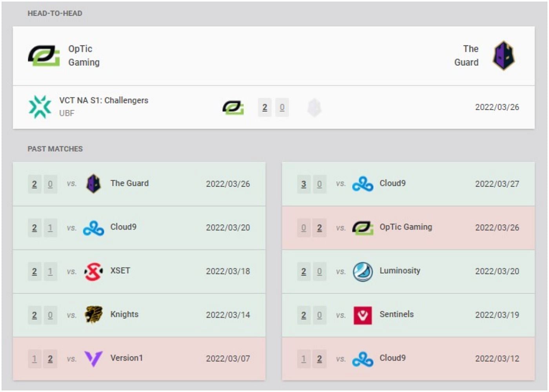Click The Guard logo in past matches
Screen dimensions: 549x392
[x=93, y=183]
